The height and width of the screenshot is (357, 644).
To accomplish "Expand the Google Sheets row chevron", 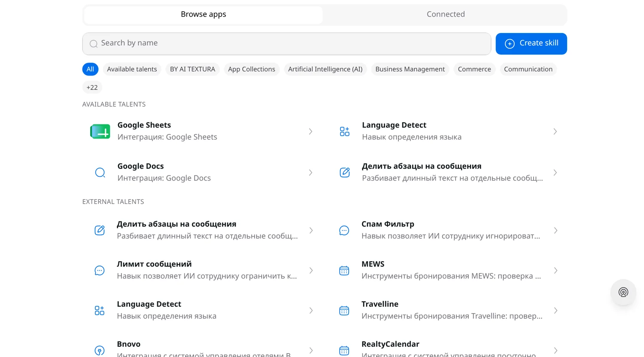I will [x=310, y=131].
